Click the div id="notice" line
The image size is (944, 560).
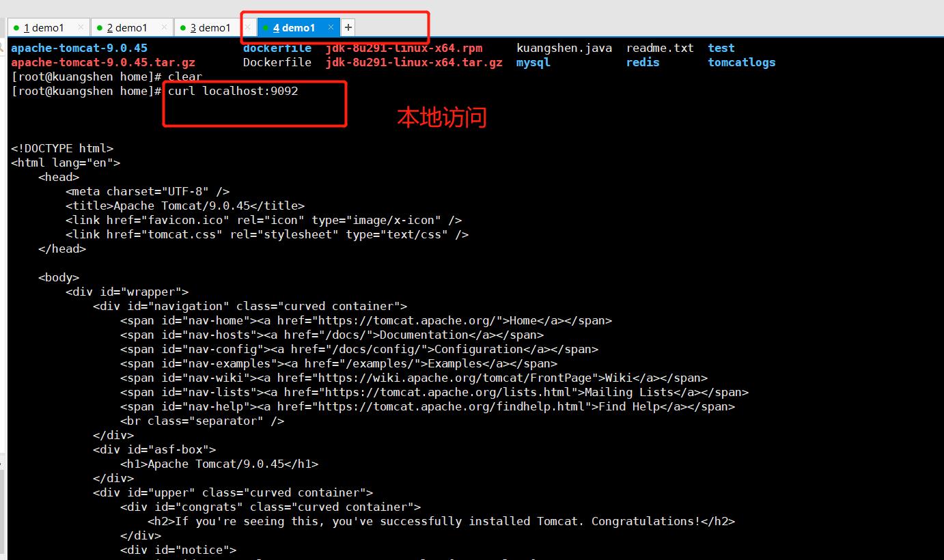point(178,550)
